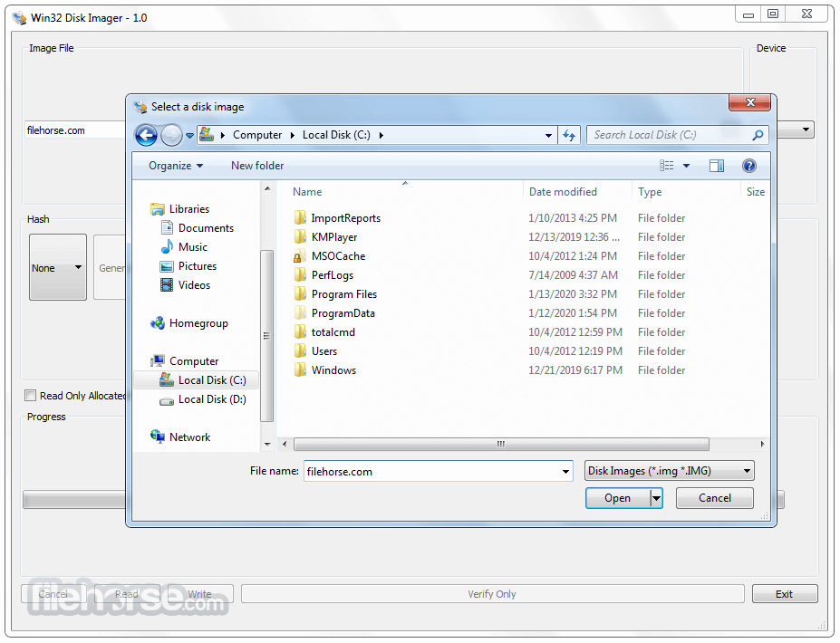This screenshot has width=840, height=643.
Task: Open the Hash type None dropdown
Action: click(x=58, y=267)
